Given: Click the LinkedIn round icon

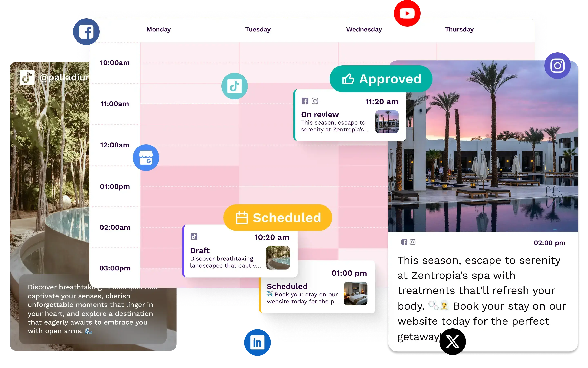Looking at the screenshot, I should pyautogui.click(x=257, y=342).
